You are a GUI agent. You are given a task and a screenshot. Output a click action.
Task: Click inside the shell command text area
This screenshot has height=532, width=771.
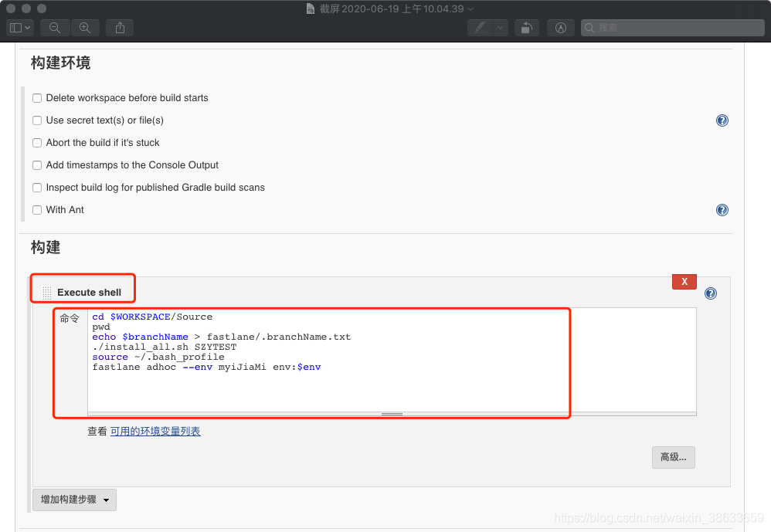392,360
